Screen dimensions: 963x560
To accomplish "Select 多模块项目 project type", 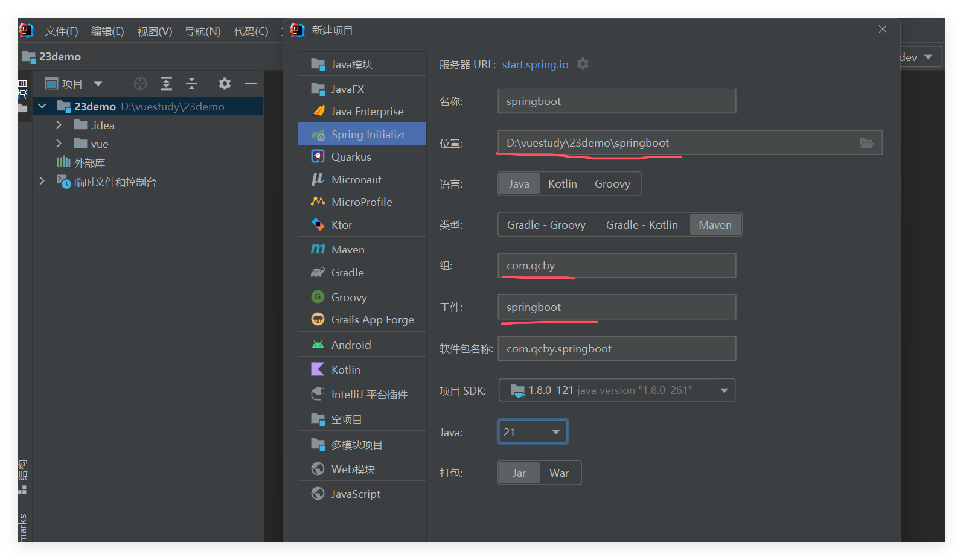I will pyautogui.click(x=362, y=444).
